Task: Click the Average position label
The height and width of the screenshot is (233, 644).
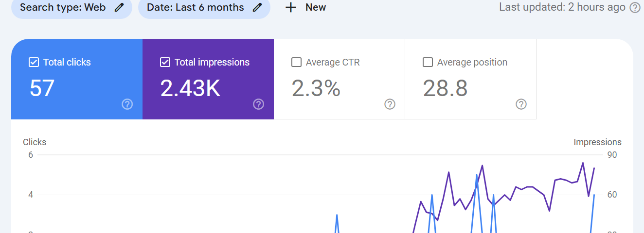Action: click(472, 62)
